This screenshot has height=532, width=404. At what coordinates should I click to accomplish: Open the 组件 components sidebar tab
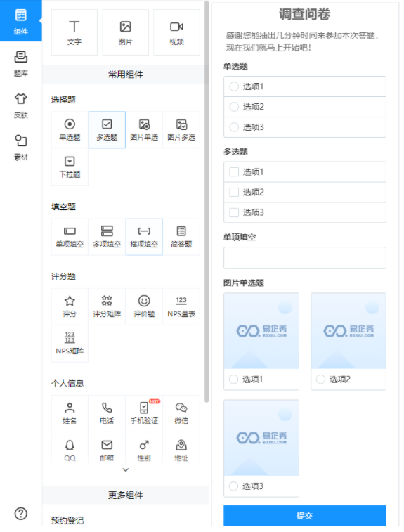(x=20, y=21)
